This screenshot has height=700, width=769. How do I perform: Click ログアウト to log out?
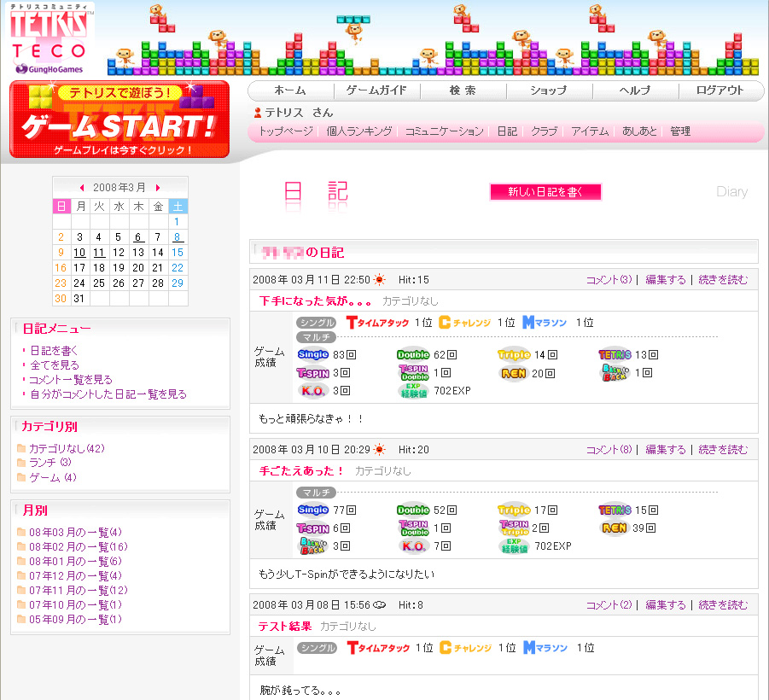pyautogui.click(x=720, y=90)
